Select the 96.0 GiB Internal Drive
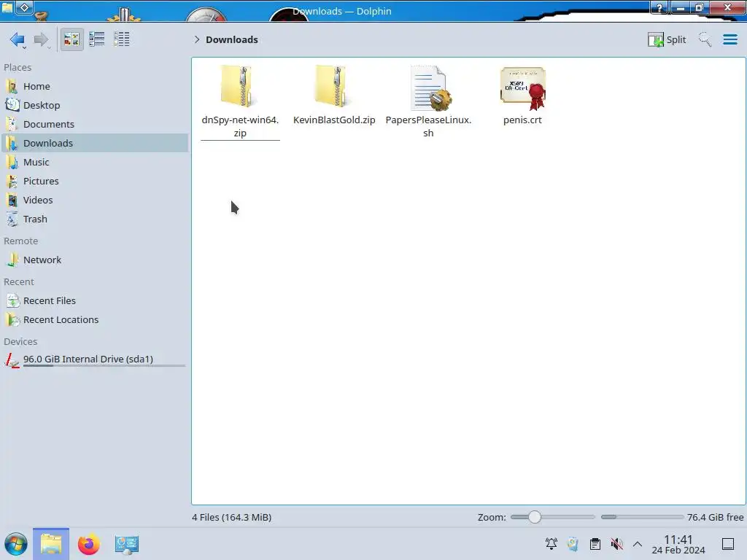 (x=95, y=360)
